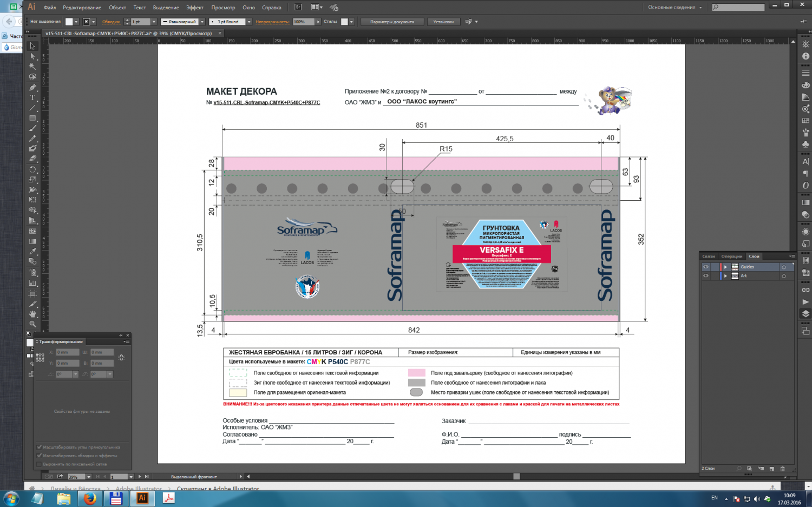Open the 'Равномерный' stroke profile dropdown
This screenshot has height=507, width=812.
[202, 22]
